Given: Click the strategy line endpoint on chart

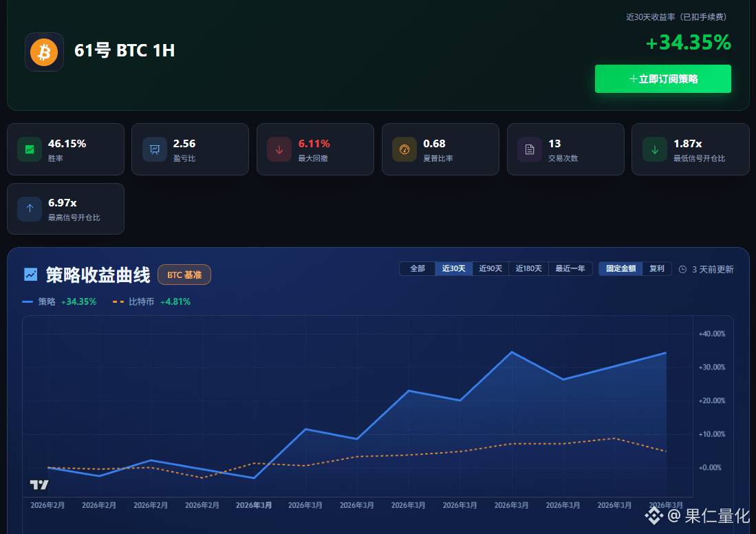Looking at the screenshot, I should click(666, 353).
